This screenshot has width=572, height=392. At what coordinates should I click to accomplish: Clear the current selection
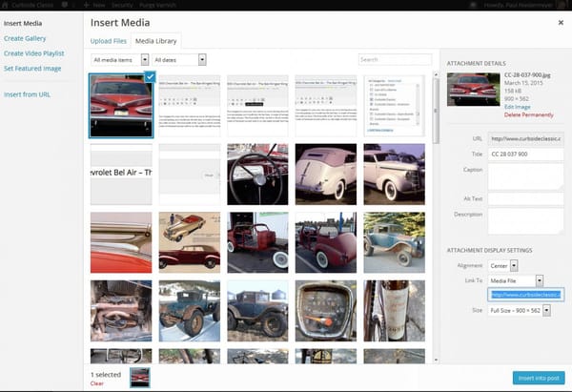coord(96,383)
